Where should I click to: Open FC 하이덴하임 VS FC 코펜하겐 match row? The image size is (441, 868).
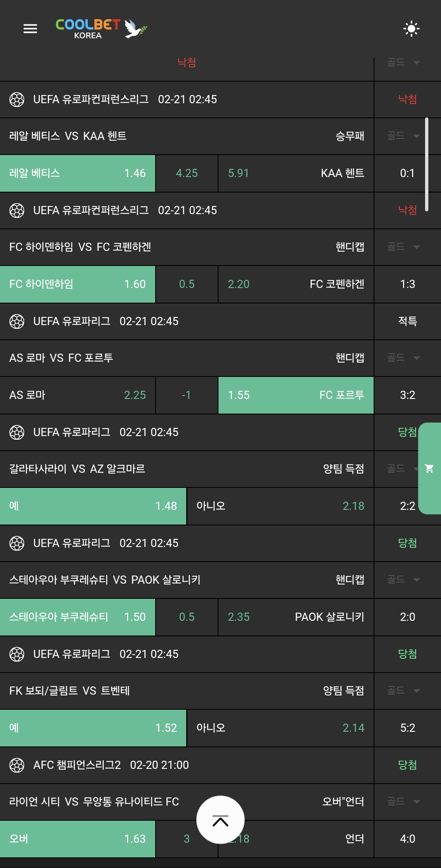[x=187, y=247]
